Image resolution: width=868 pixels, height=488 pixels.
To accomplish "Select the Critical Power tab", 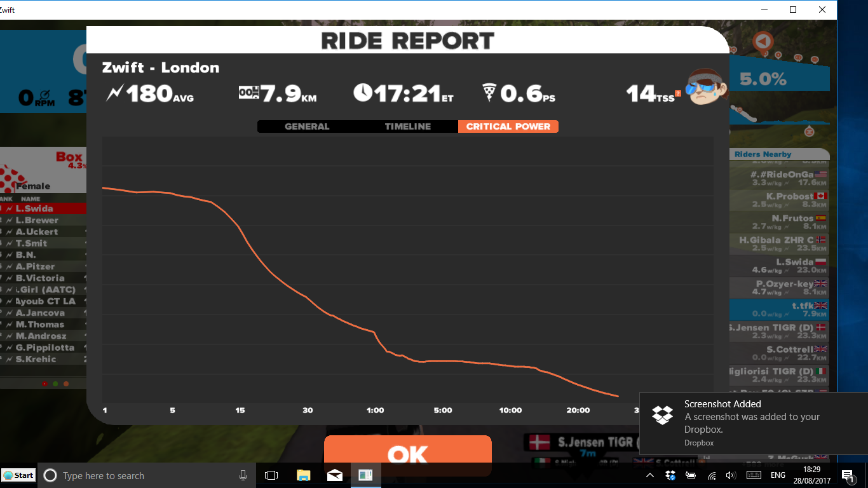I will pyautogui.click(x=508, y=126).
